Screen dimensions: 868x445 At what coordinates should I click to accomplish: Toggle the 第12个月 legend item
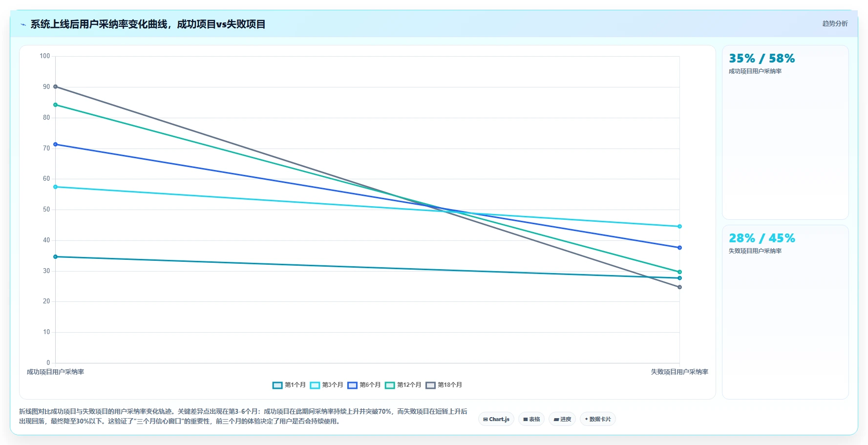[403, 385]
